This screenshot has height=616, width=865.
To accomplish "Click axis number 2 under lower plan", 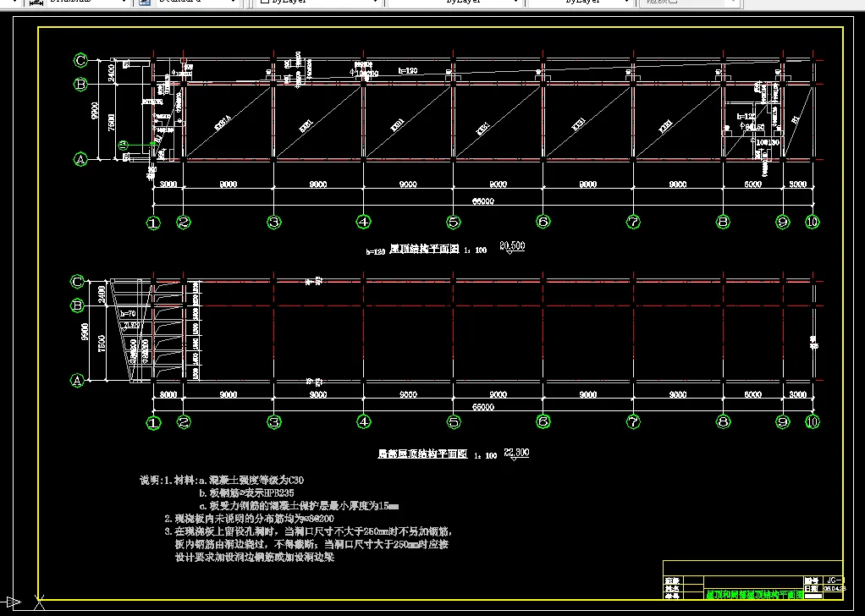I will point(184,422).
